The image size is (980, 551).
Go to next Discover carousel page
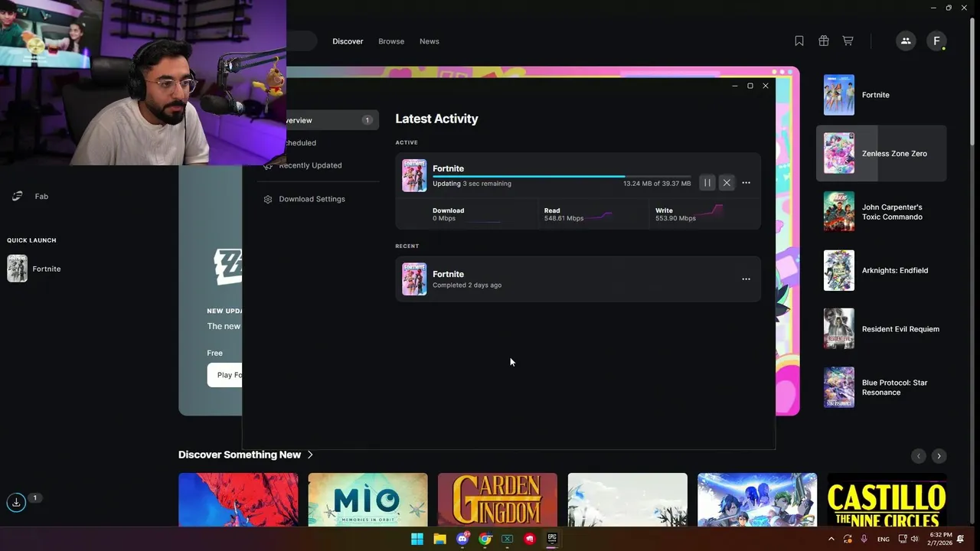click(x=939, y=456)
